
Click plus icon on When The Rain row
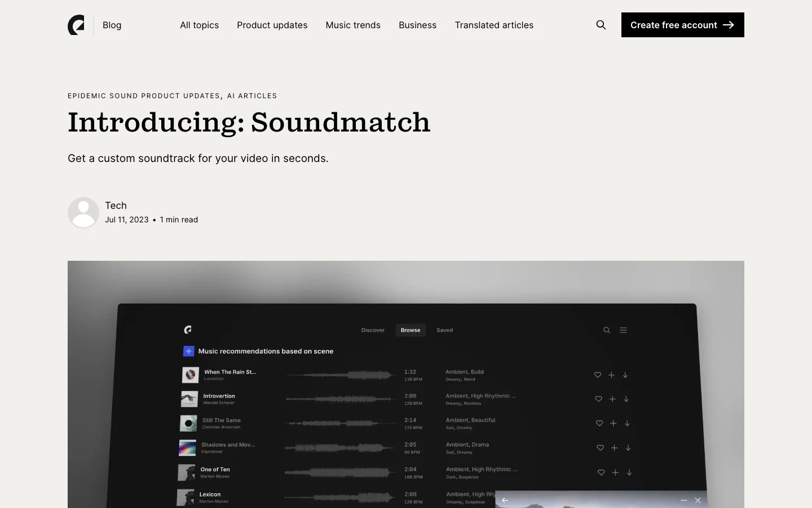tap(611, 375)
